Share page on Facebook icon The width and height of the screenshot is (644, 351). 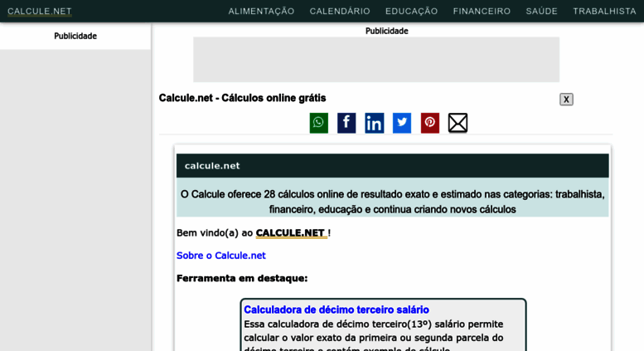coord(346,123)
